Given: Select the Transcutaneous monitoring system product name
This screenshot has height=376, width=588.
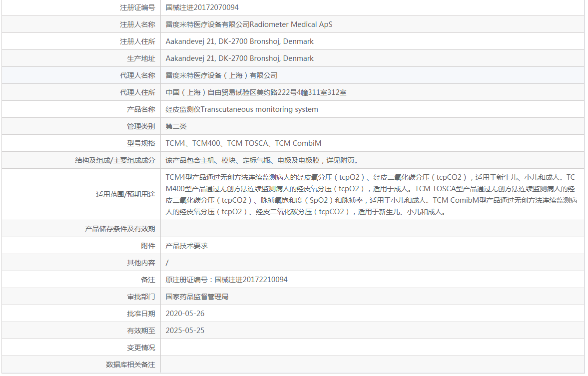Looking at the screenshot, I should [x=242, y=109].
